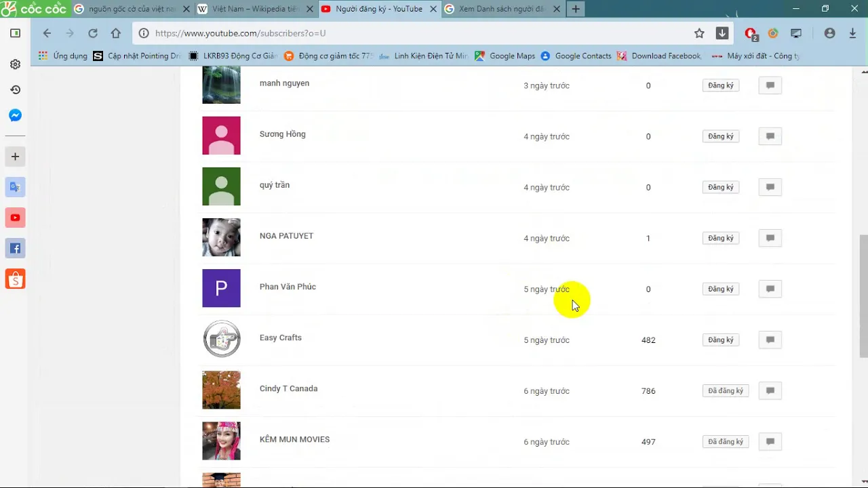Bookmark this page with star icon
The width and height of the screenshot is (868, 488).
(699, 33)
